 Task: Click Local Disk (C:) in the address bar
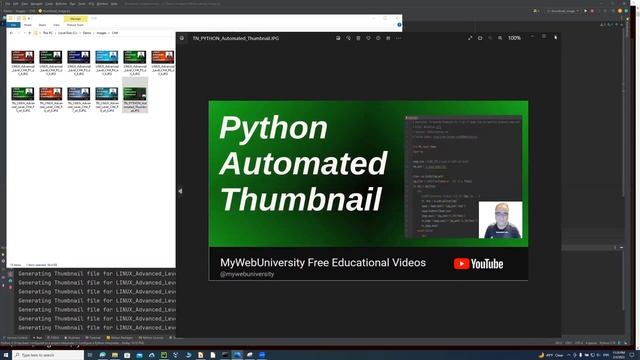click(x=68, y=33)
